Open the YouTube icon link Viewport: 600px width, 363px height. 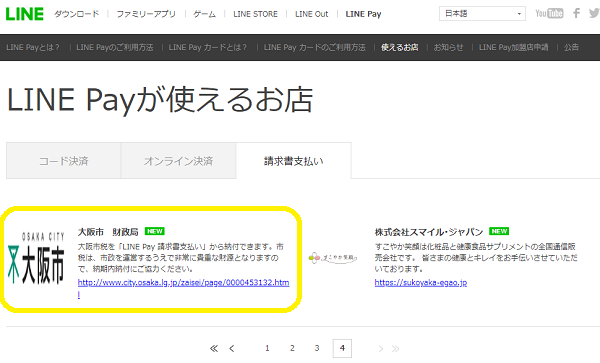(x=549, y=13)
